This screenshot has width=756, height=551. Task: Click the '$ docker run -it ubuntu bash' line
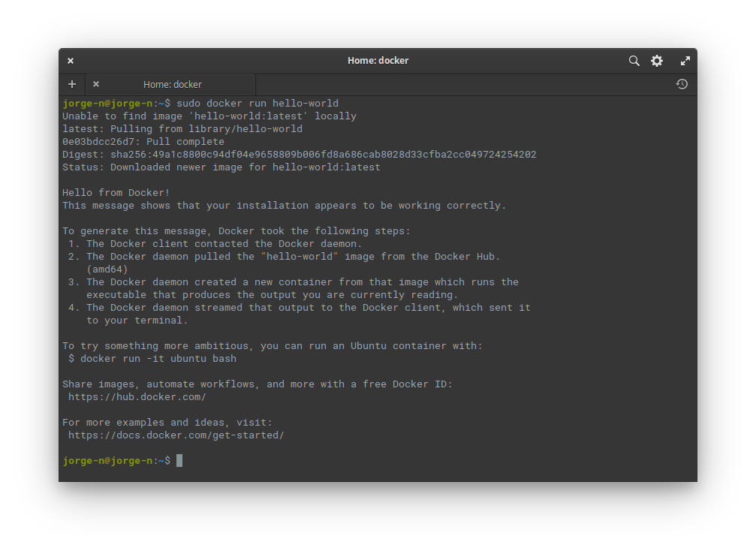pyautogui.click(x=152, y=359)
